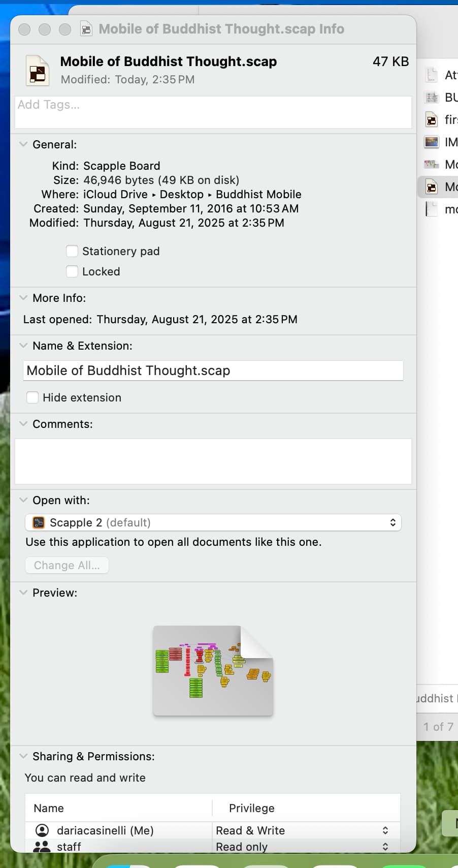Enable the Stationery pad checkbox
Image resolution: width=458 pixels, height=868 pixels.
pos(72,251)
